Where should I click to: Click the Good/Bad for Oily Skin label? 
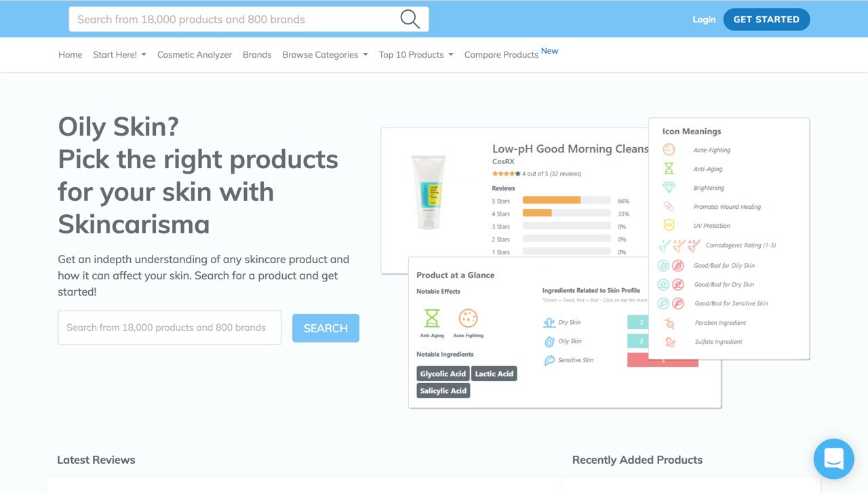pos(724,266)
